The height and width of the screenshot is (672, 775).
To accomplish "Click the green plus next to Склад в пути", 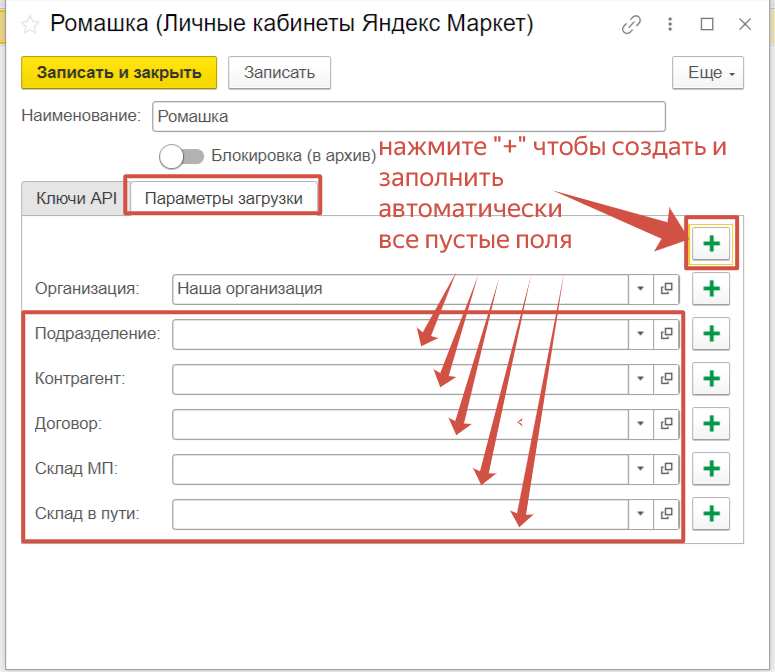I will 711,514.
